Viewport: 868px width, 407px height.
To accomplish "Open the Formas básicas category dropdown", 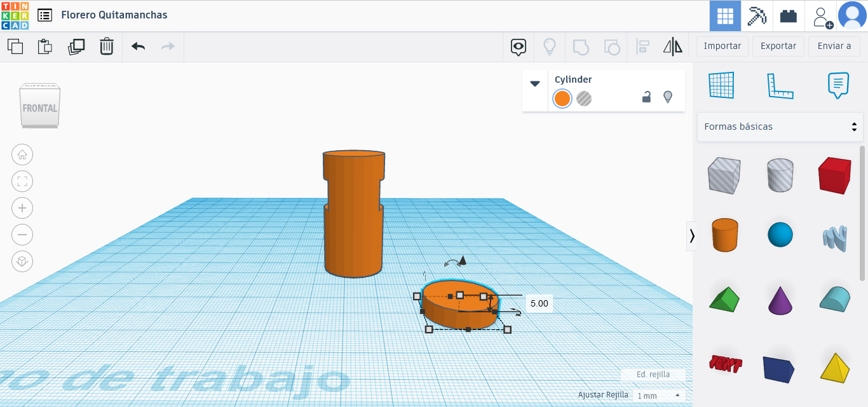I will [x=780, y=127].
